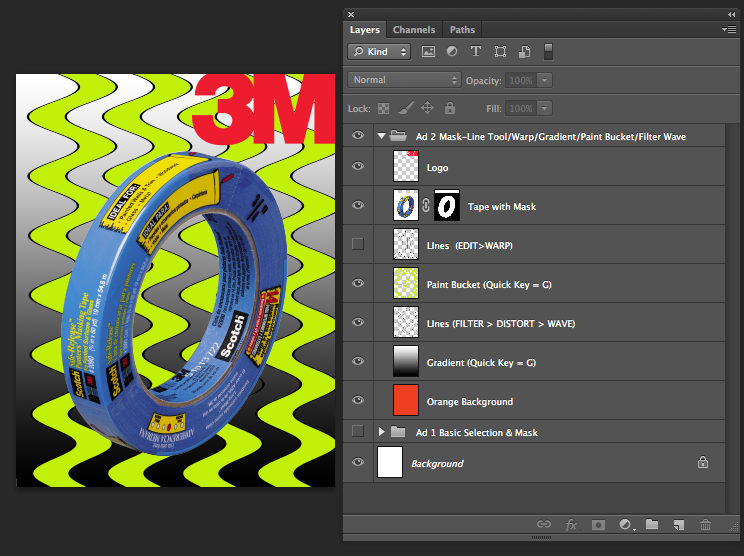Open the Opacity slider arrow

545,80
